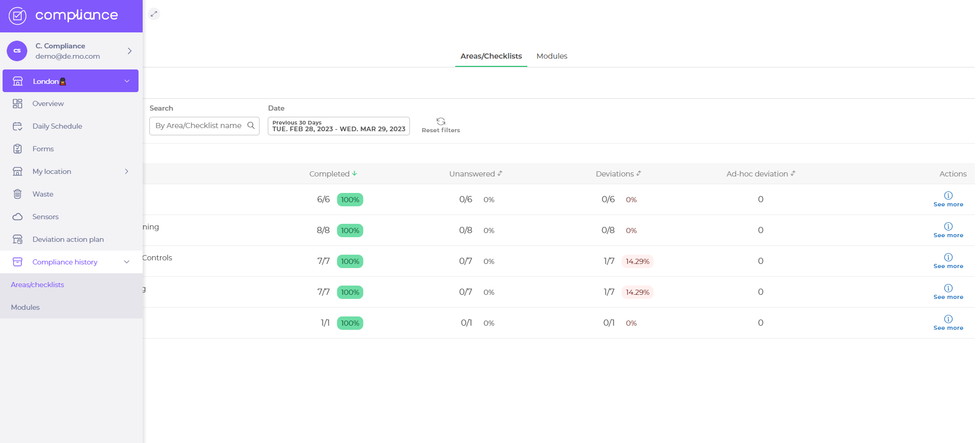
Task: Sort by Ad-hoc deviation column arrows
Action: 793,173
